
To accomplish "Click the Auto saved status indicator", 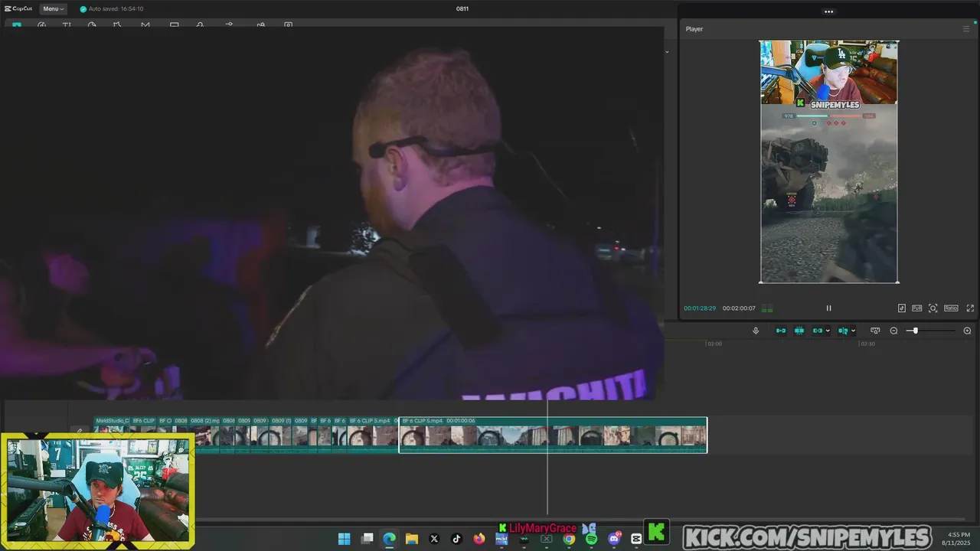I will tap(112, 9).
